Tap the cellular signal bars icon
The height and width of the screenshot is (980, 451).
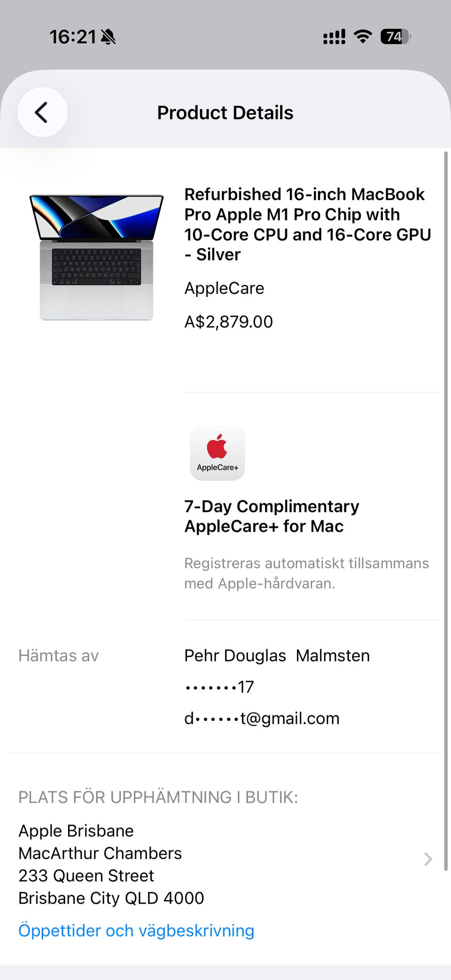tap(334, 37)
